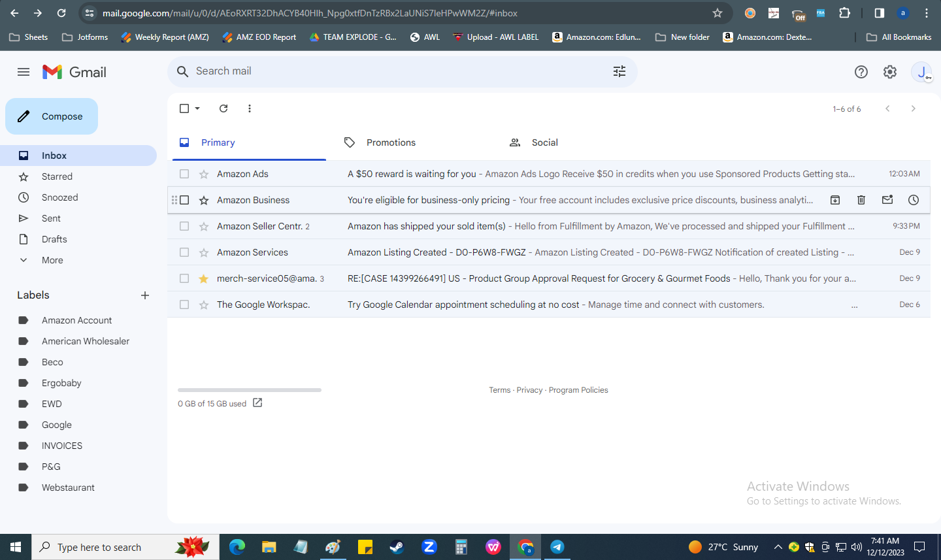The image size is (941, 560).
Task: Star the Amazon Seller Central email
Action: pos(204,226)
